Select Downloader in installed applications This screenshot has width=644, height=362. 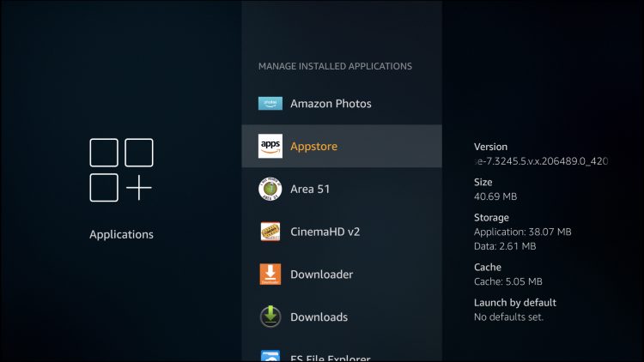[x=342, y=275]
